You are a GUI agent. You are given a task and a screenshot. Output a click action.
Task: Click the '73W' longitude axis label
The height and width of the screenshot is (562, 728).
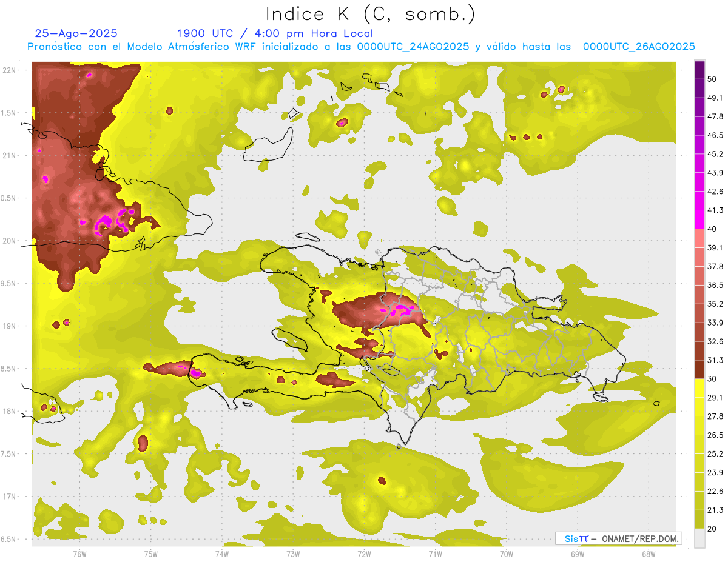coord(293,554)
